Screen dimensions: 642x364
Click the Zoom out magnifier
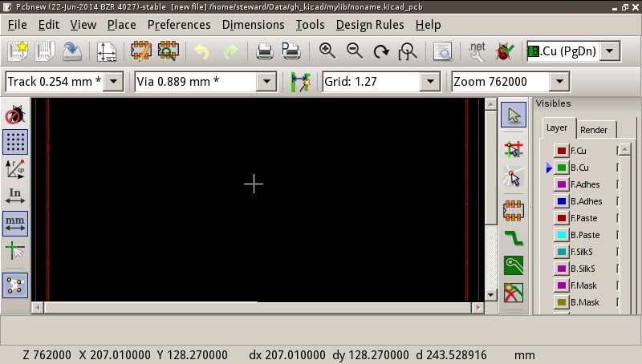pyautogui.click(x=355, y=51)
